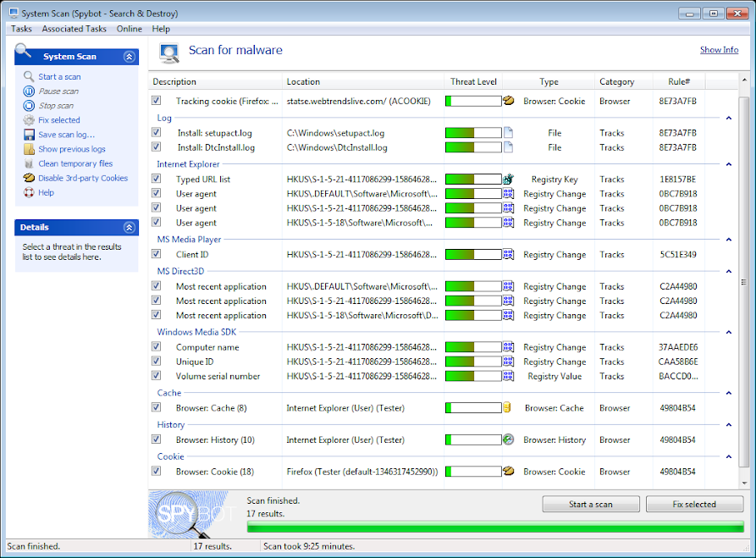
Task: Click the Save scan log... link
Action: tap(67, 135)
